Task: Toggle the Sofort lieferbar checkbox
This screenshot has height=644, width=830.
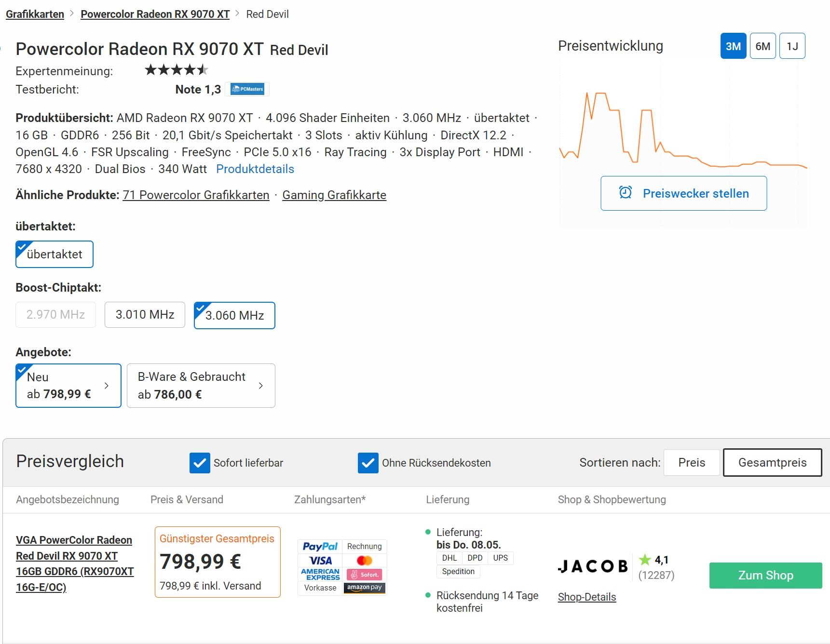Action: 200,463
